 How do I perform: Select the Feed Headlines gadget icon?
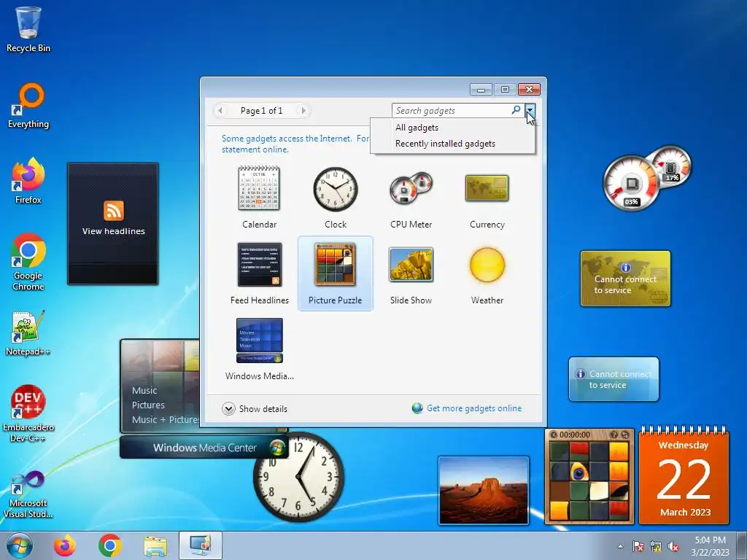point(260,264)
